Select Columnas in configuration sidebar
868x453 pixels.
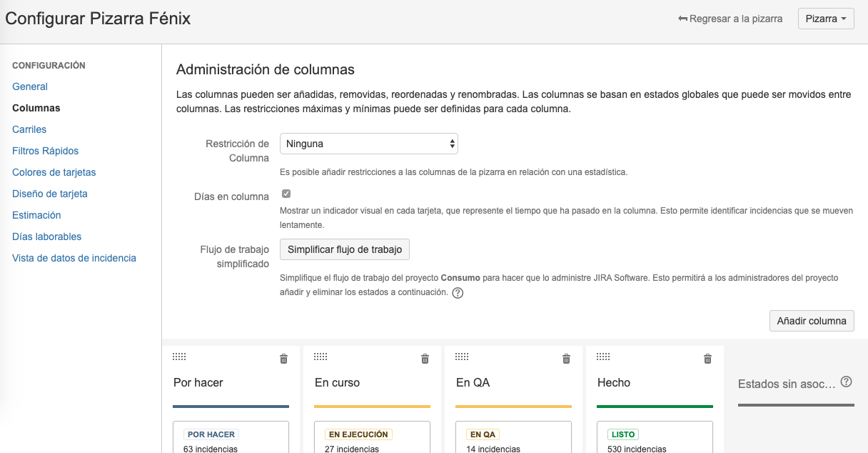click(x=36, y=108)
